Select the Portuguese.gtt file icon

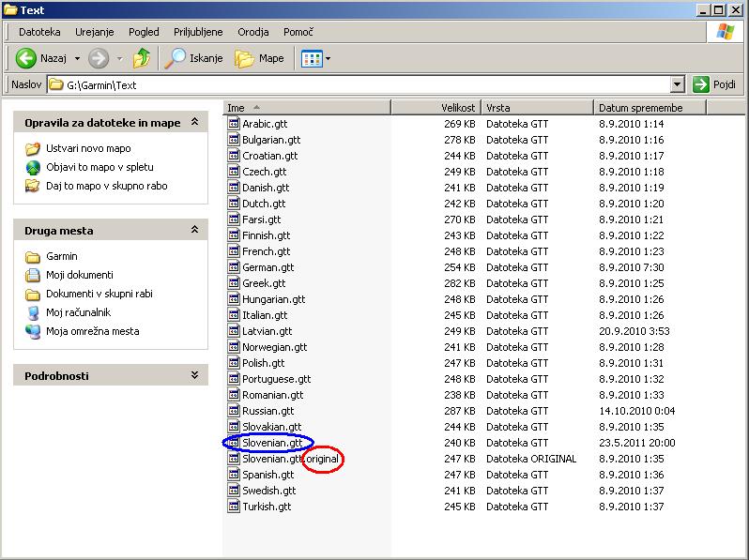(234, 379)
